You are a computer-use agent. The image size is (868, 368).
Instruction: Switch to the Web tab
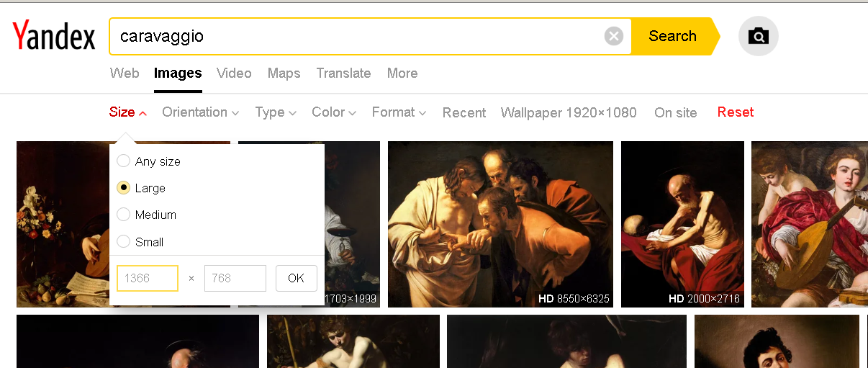[125, 73]
